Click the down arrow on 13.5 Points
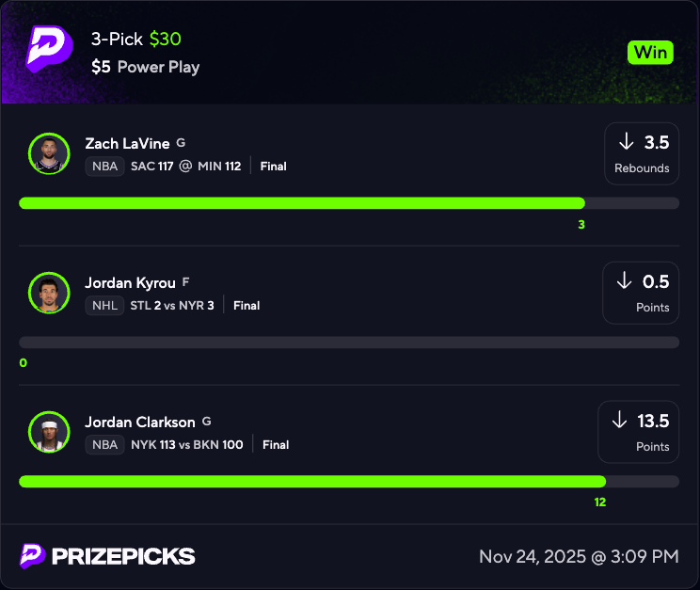The image size is (700, 590). pos(619,421)
